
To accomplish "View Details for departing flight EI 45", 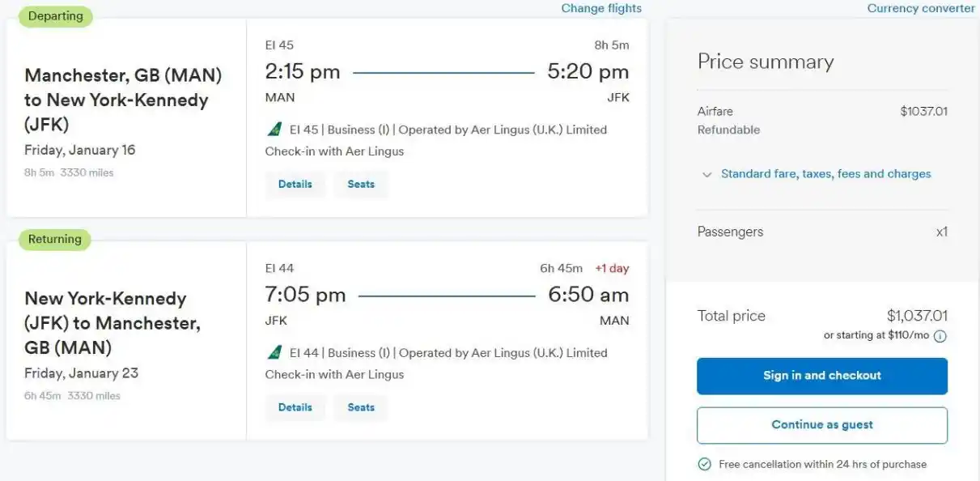I will click(295, 184).
